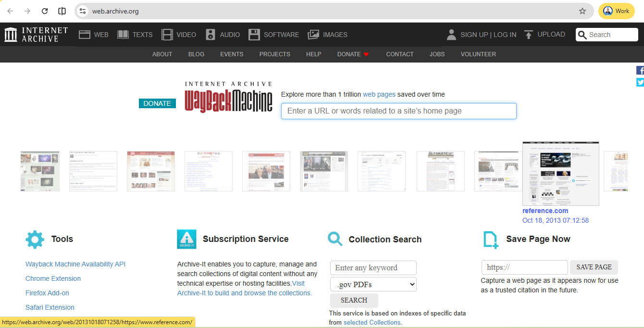644x328 pixels.
Task: Click the Collection Search keyword field
Action: click(x=373, y=268)
